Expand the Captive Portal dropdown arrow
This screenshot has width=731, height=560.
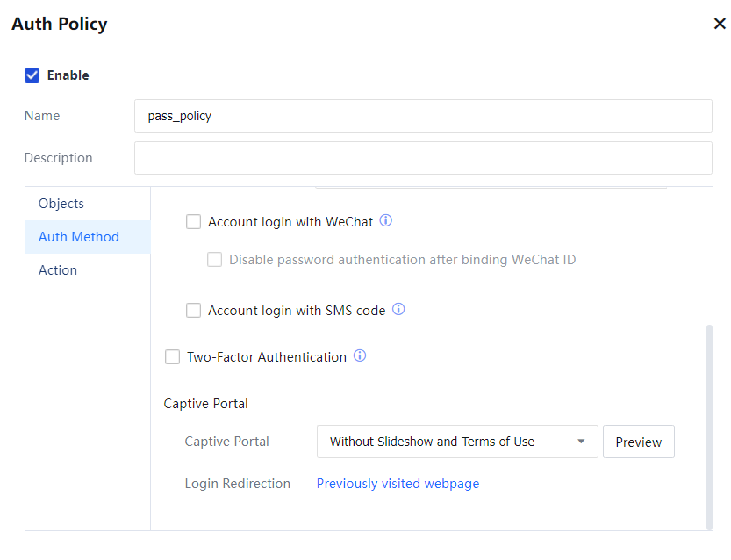pyautogui.click(x=580, y=442)
